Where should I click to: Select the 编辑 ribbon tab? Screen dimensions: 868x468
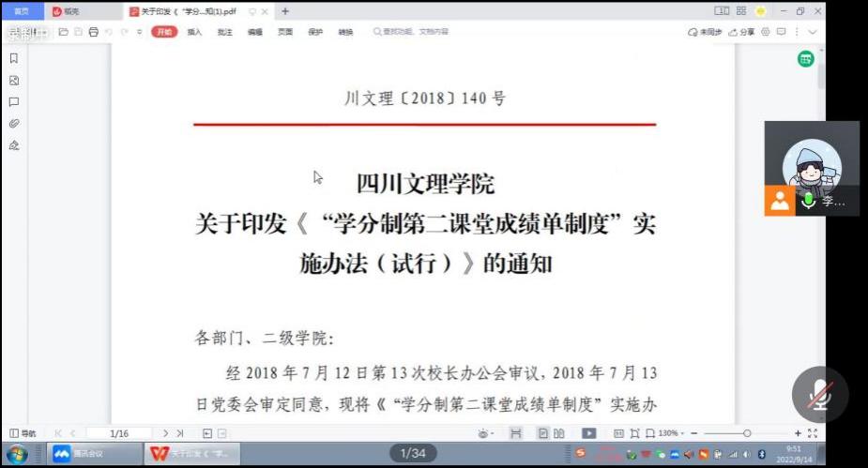(254, 32)
